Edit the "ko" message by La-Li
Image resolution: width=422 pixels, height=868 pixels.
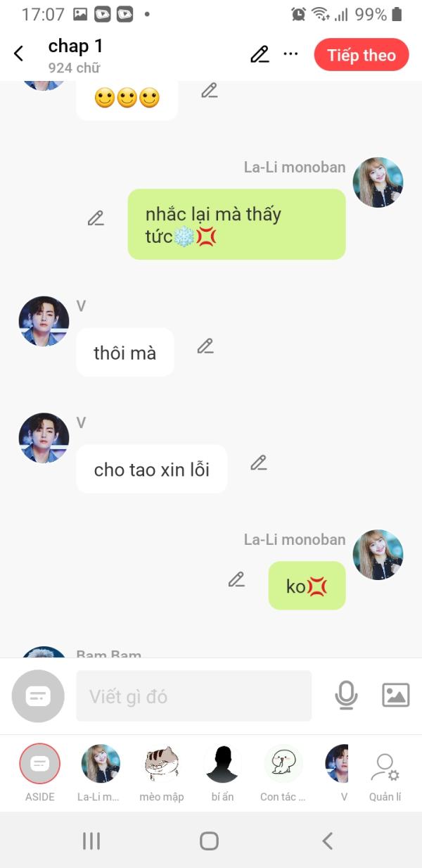point(236,579)
